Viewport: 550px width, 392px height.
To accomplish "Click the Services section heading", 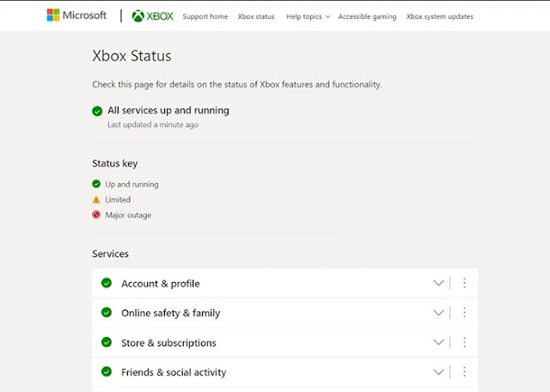I will (111, 254).
